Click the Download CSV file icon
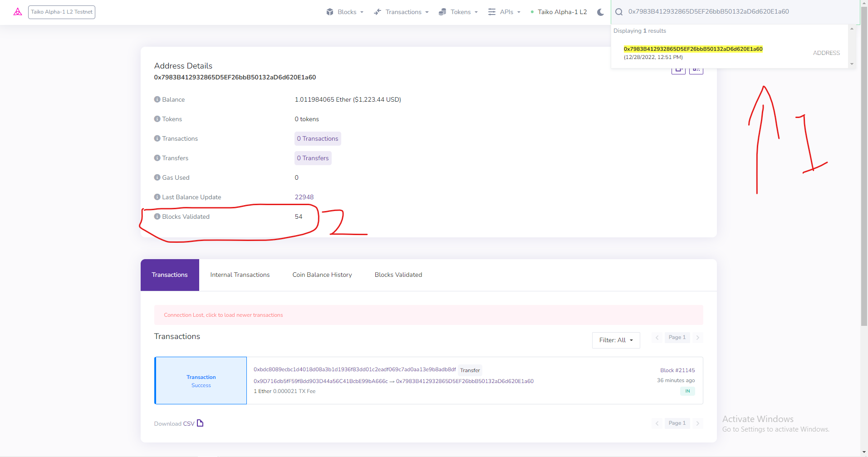This screenshot has height=457, width=868. pos(200,423)
